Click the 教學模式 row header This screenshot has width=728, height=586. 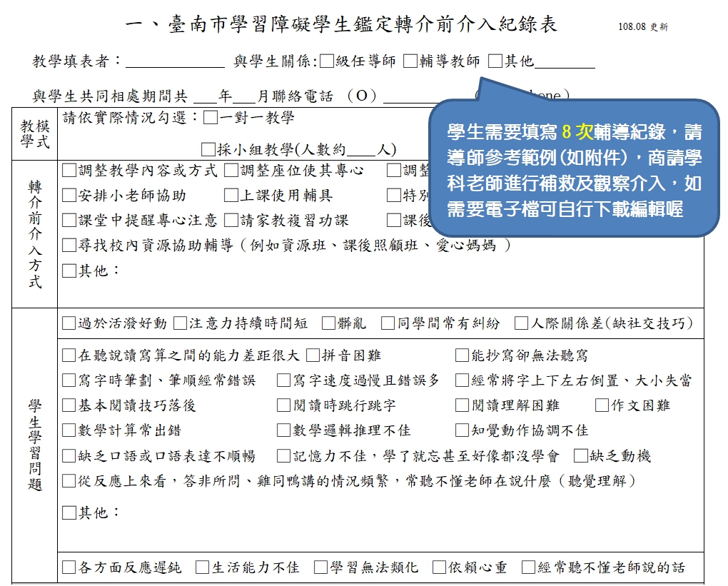click(35, 133)
